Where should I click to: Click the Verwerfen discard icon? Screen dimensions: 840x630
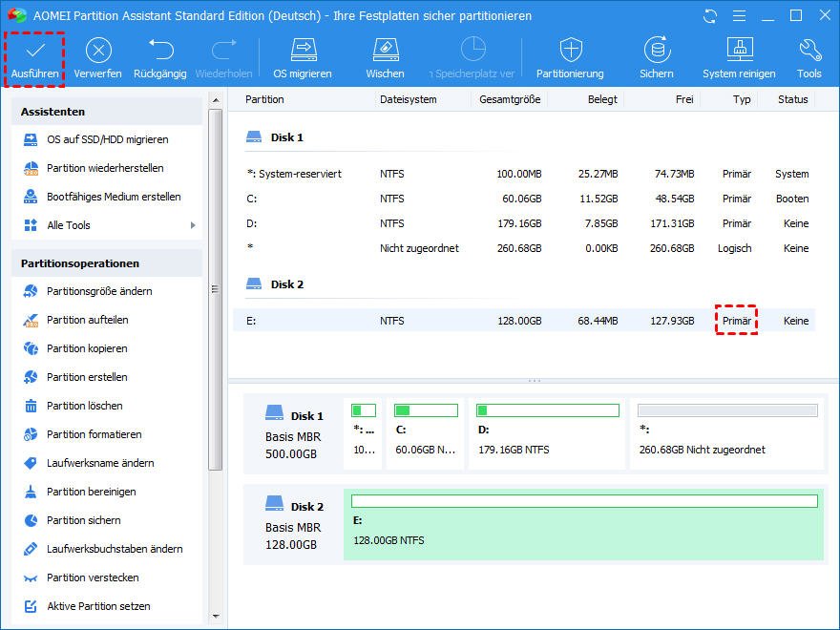(98, 51)
